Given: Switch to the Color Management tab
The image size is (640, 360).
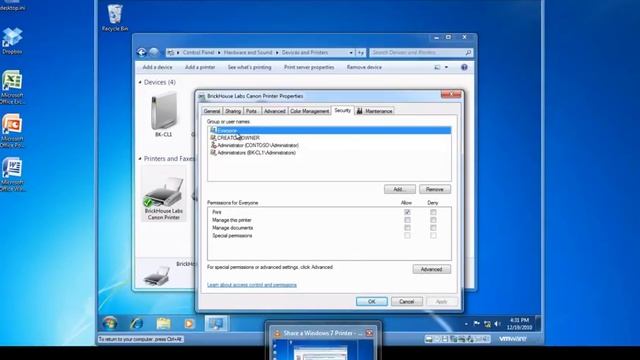Looking at the screenshot, I should pyautogui.click(x=309, y=111).
